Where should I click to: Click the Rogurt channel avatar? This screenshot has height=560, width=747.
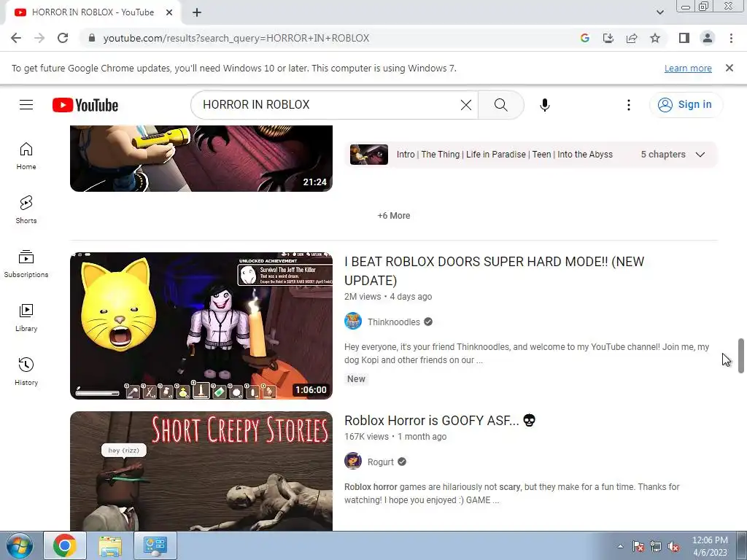pos(353,462)
